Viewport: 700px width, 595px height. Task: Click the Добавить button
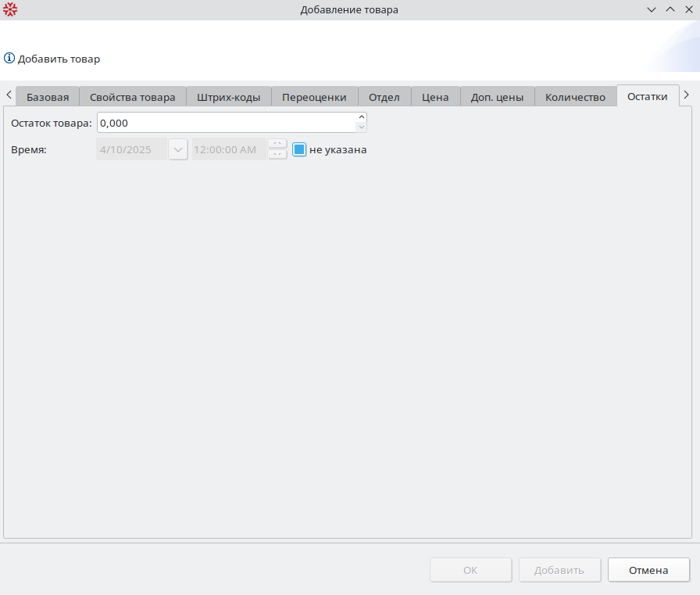pyautogui.click(x=559, y=570)
